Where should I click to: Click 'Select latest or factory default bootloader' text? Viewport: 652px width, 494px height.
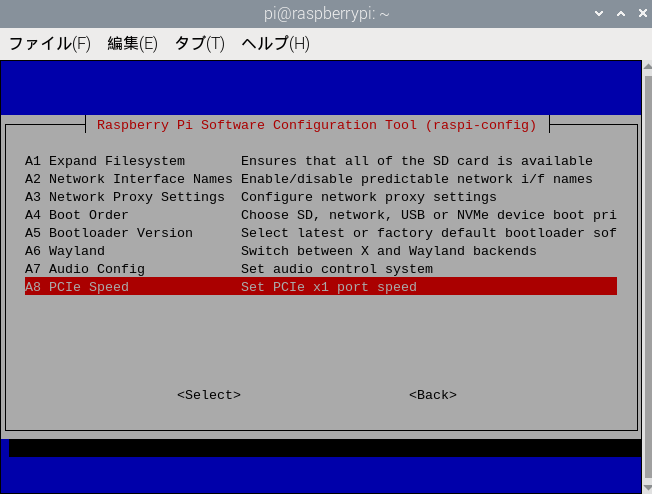tap(412, 233)
